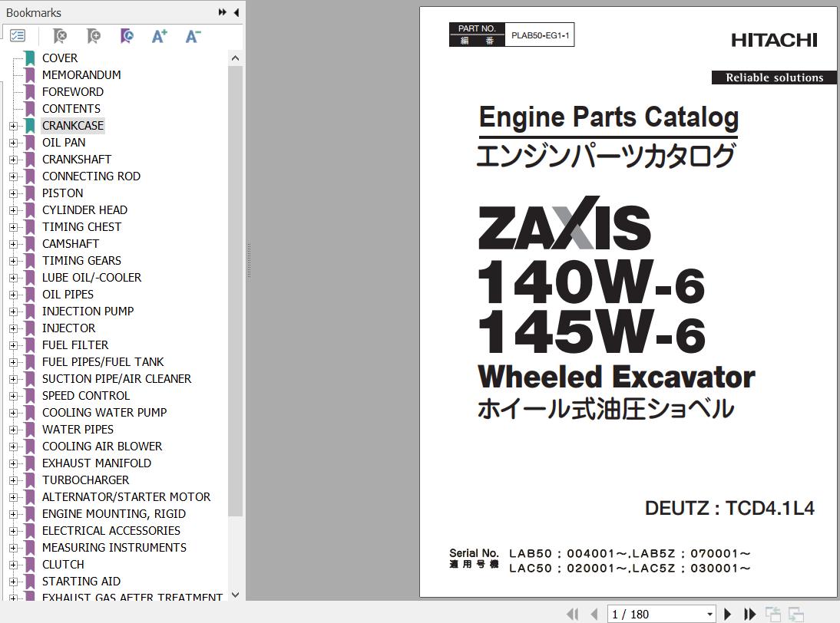Click the TURBOCHARGER bookmark ribbon icon
This screenshot has height=623, width=840.
[30, 480]
